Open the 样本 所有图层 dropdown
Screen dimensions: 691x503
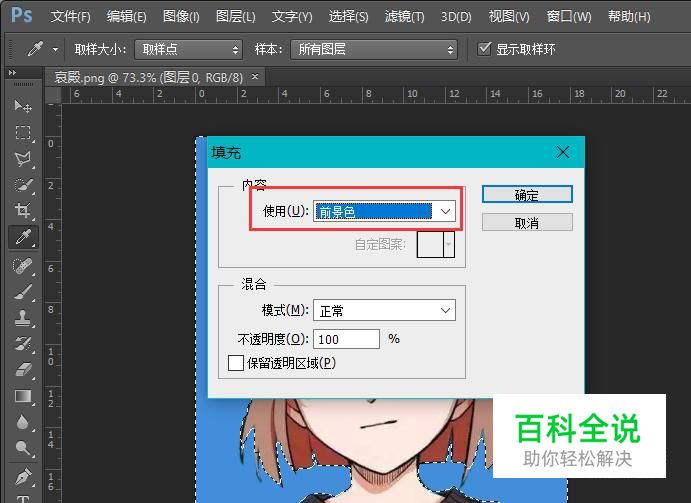[x=374, y=49]
